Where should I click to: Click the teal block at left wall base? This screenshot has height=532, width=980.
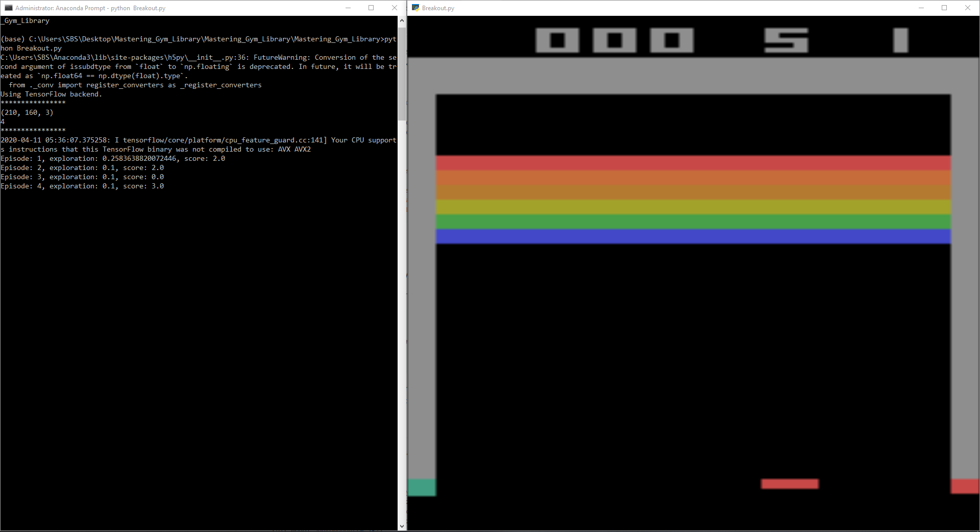[422, 487]
